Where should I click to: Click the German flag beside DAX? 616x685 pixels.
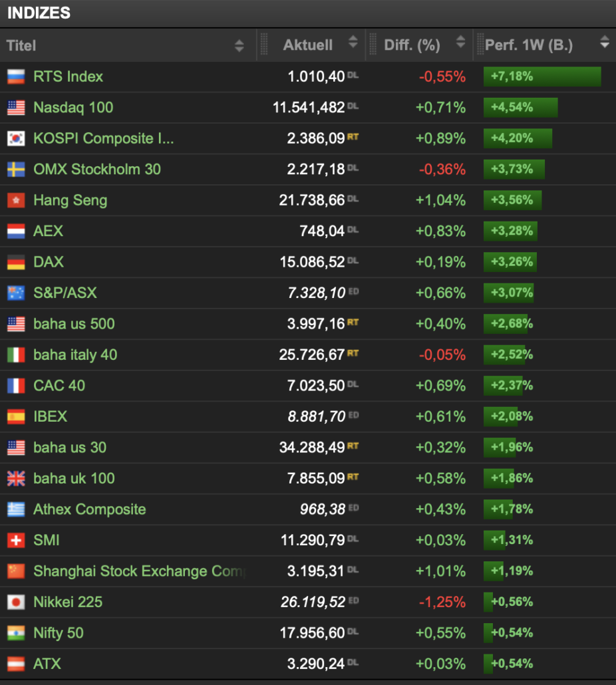click(x=16, y=262)
